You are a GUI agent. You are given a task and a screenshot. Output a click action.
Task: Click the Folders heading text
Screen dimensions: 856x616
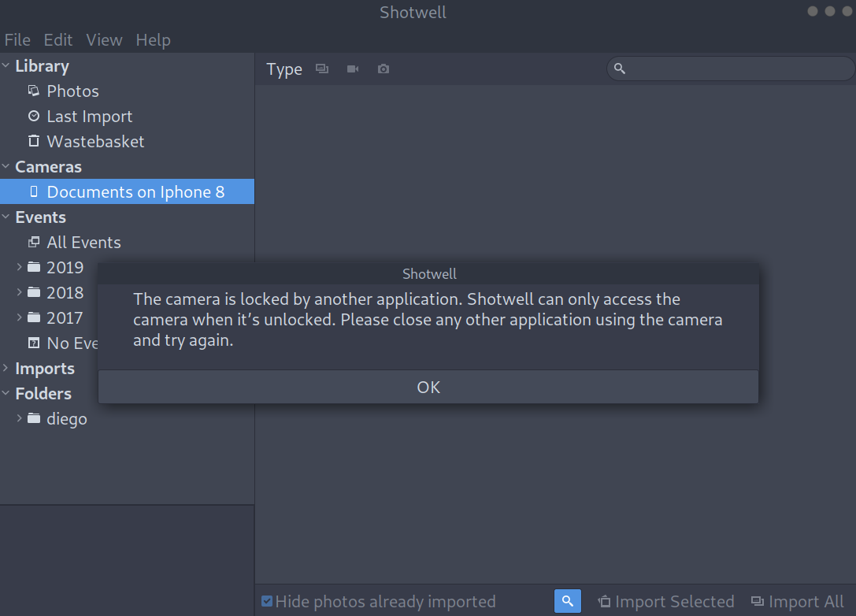pyautogui.click(x=43, y=393)
